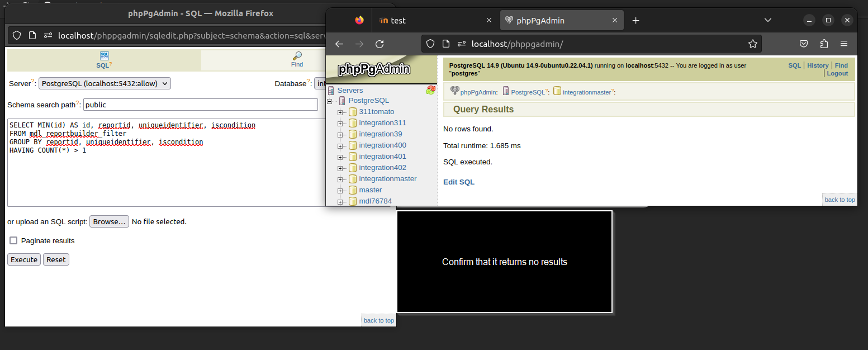This screenshot has height=350, width=868.
Task: Click the elephant icon in the breadcrumb trail
Action: tap(454, 91)
